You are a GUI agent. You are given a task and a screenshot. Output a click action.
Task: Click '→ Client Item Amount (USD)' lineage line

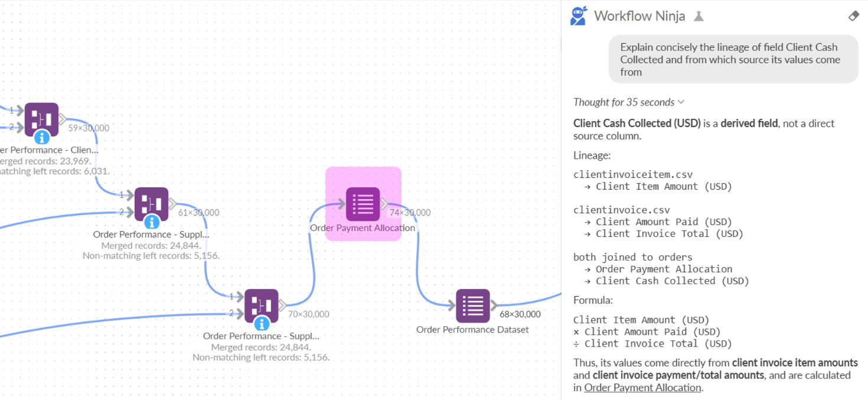tap(658, 187)
